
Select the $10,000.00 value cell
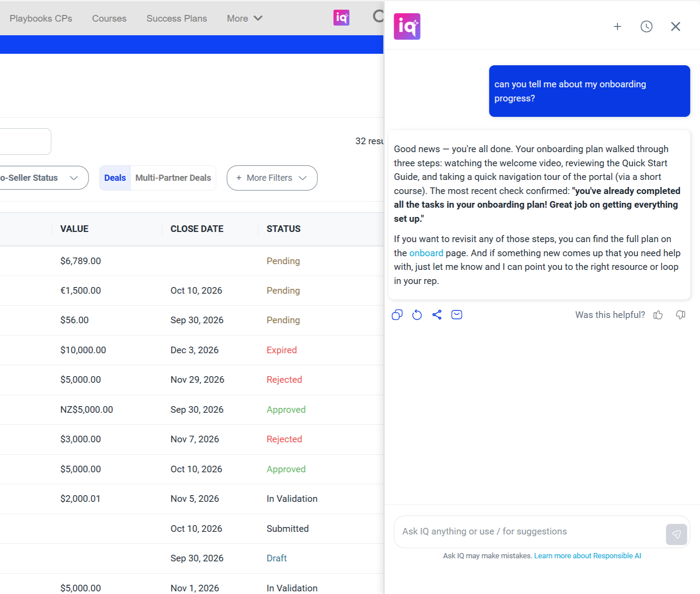[83, 350]
